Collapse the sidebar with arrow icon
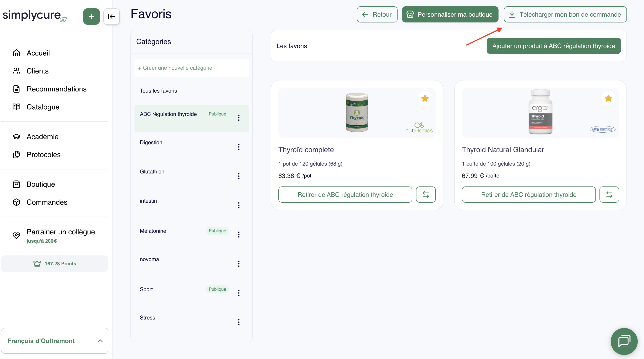The width and height of the screenshot is (644, 359). click(112, 16)
